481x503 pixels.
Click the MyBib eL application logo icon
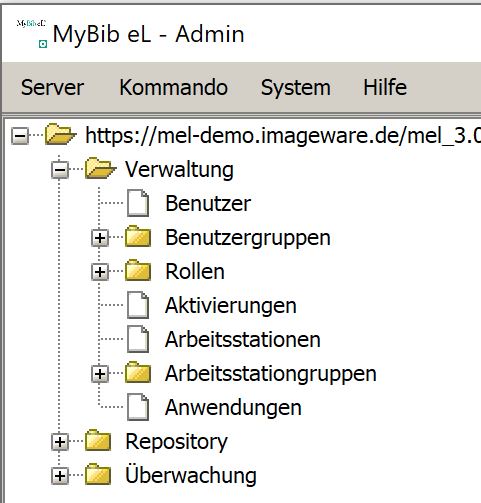[32, 34]
